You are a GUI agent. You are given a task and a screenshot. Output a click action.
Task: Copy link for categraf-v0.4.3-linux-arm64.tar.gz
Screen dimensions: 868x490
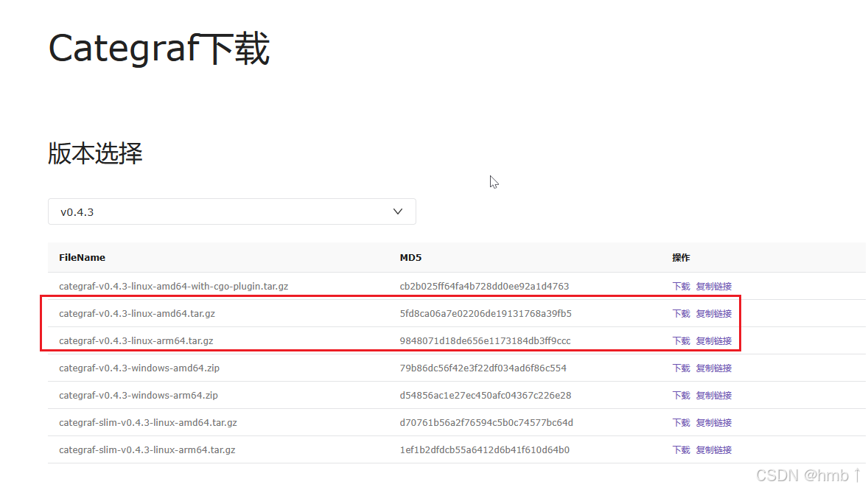[x=713, y=340]
